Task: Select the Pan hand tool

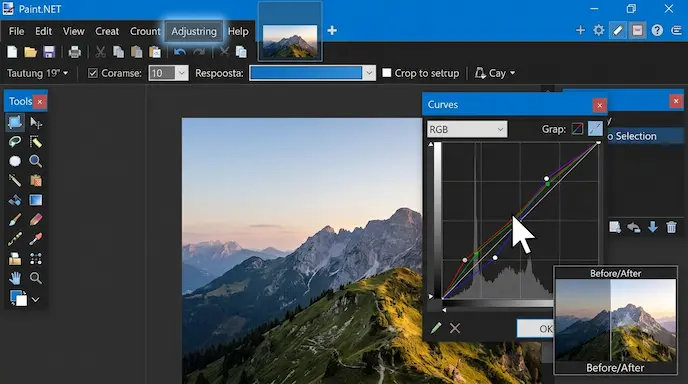Action: [15, 278]
